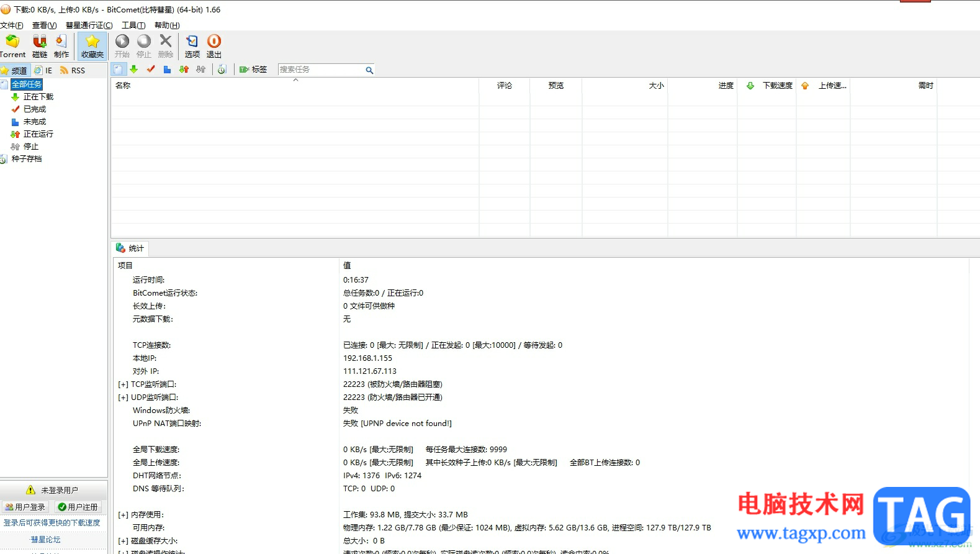Image resolution: width=980 pixels, height=554 pixels.
Task: Filter downloading tasks with green arrow icon
Action: tap(133, 70)
